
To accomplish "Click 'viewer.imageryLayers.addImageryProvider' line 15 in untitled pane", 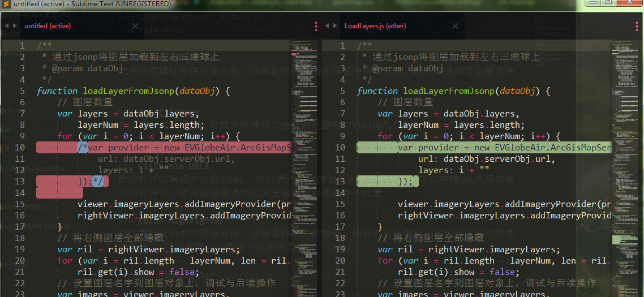I will [176, 204].
